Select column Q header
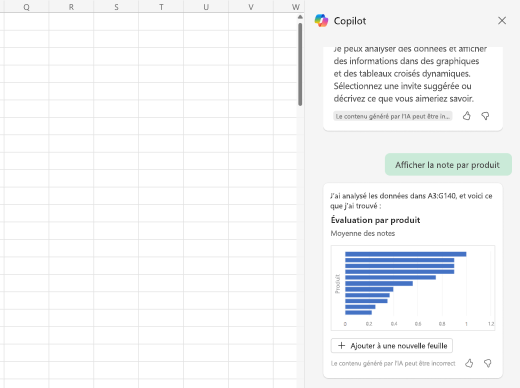The height and width of the screenshot is (388, 520). pyautogui.click(x=26, y=7)
